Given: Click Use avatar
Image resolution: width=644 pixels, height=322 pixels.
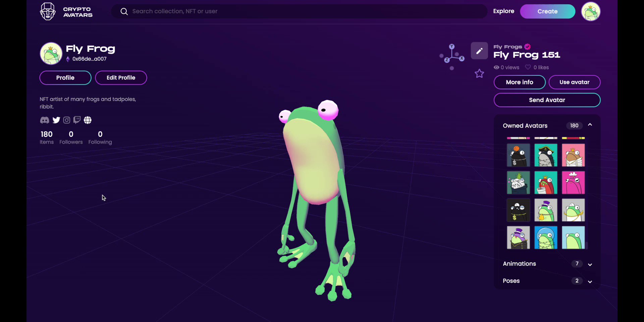Looking at the screenshot, I should 574,82.
